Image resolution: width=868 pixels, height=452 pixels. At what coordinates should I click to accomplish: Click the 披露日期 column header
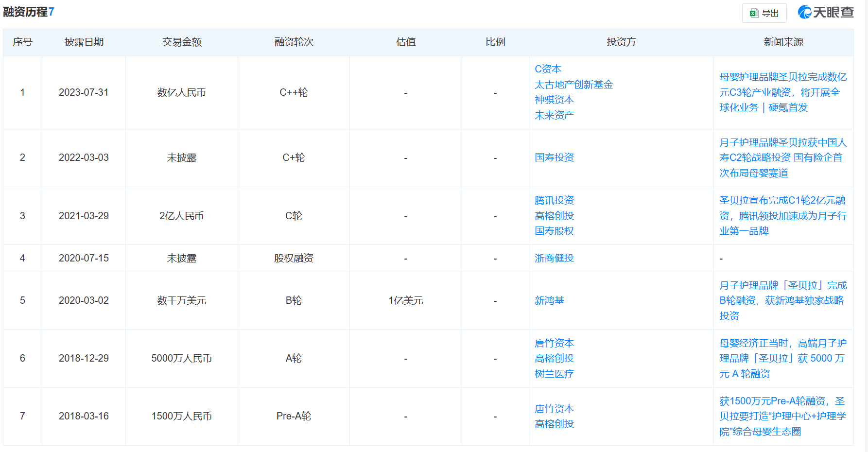[x=84, y=42]
